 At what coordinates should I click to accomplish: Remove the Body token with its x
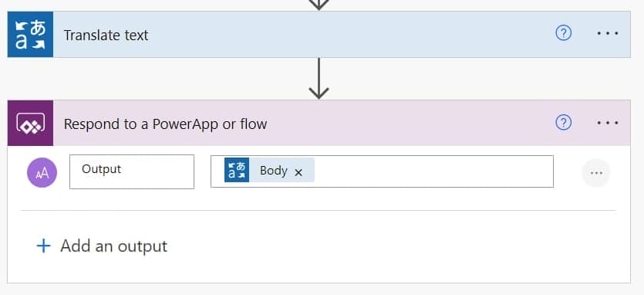pos(298,173)
